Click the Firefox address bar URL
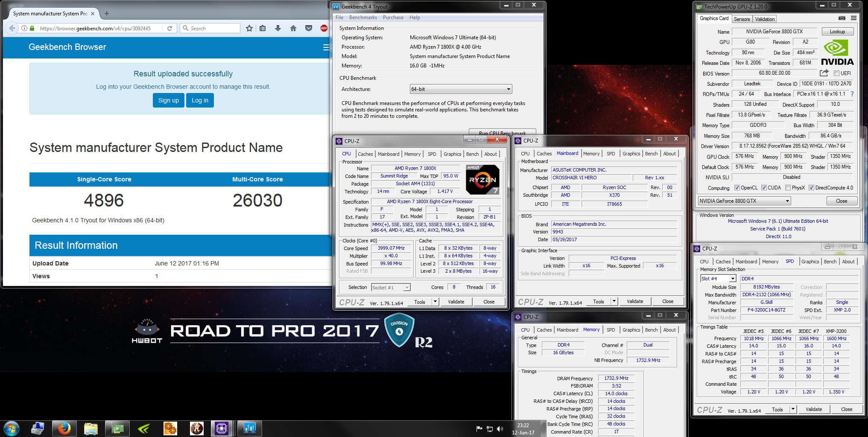This screenshot has width=868, height=437. (95, 28)
